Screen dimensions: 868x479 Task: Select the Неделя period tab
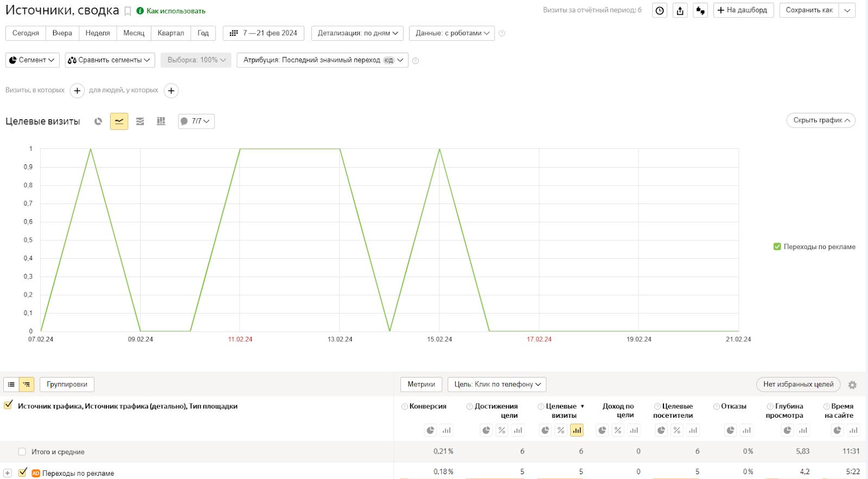(x=98, y=33)
